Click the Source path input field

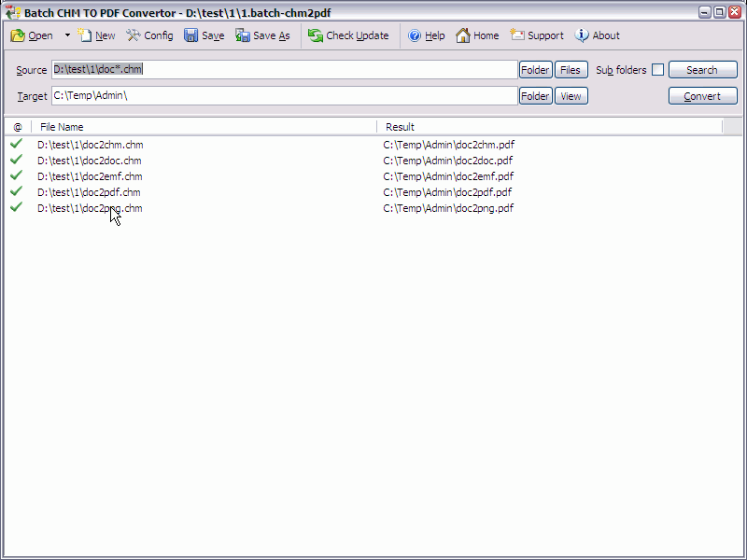(285, 69)
